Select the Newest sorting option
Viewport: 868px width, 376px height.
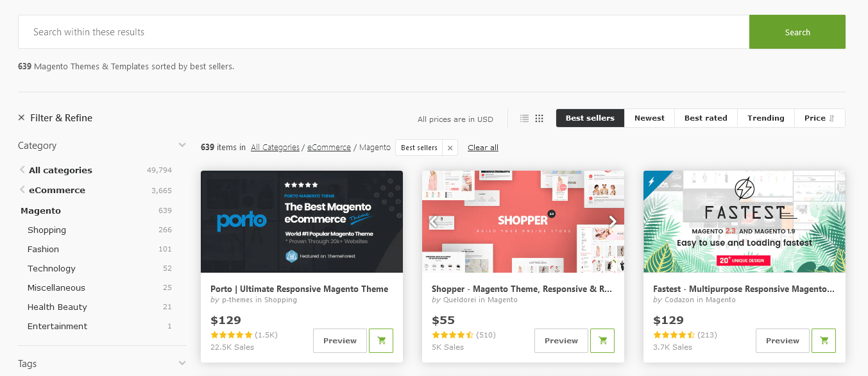pos(649,117)
